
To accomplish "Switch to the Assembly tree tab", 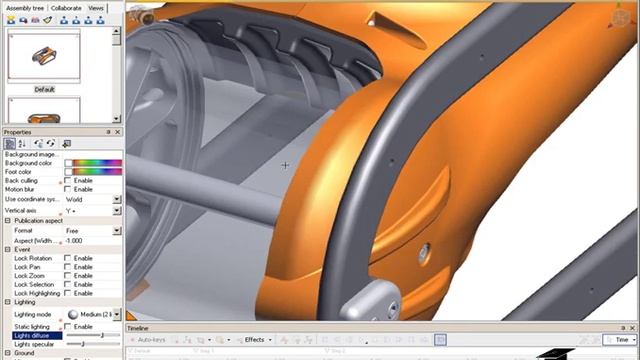I will tap(25, 8).
